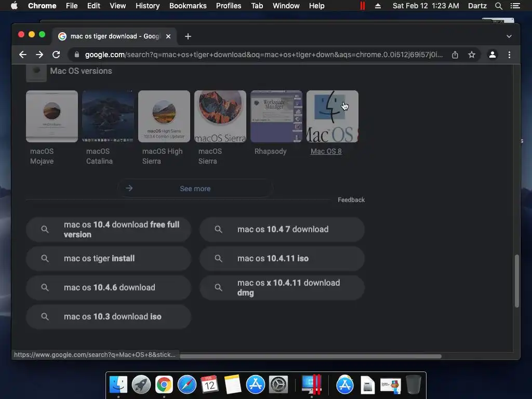Click the macOS Catalina label
532x399 pixels.
(99, 156)
